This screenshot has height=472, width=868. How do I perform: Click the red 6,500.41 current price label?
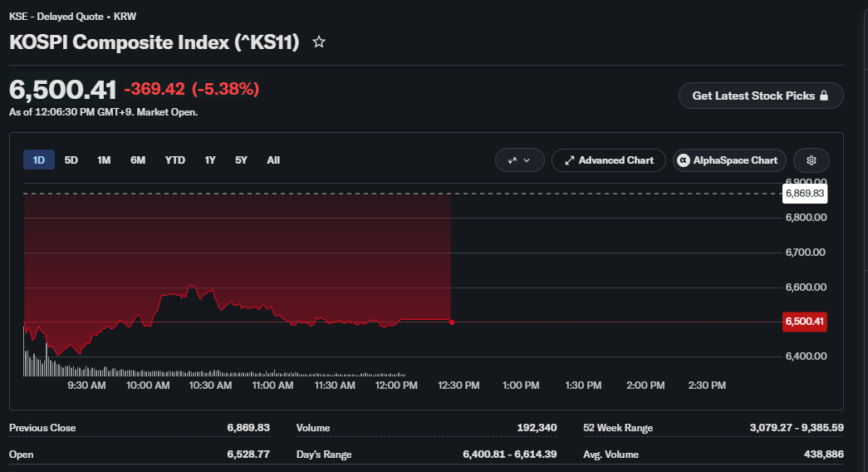tap(805, 322)
